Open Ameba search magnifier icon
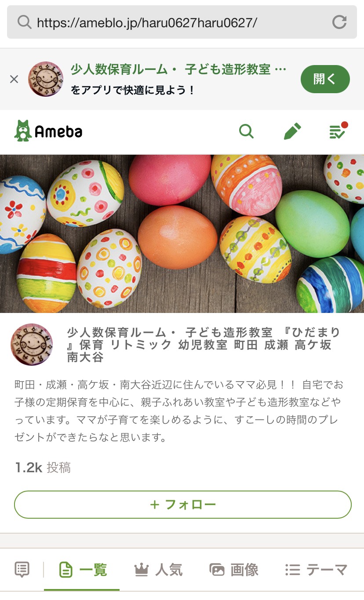 pos(246,131)
